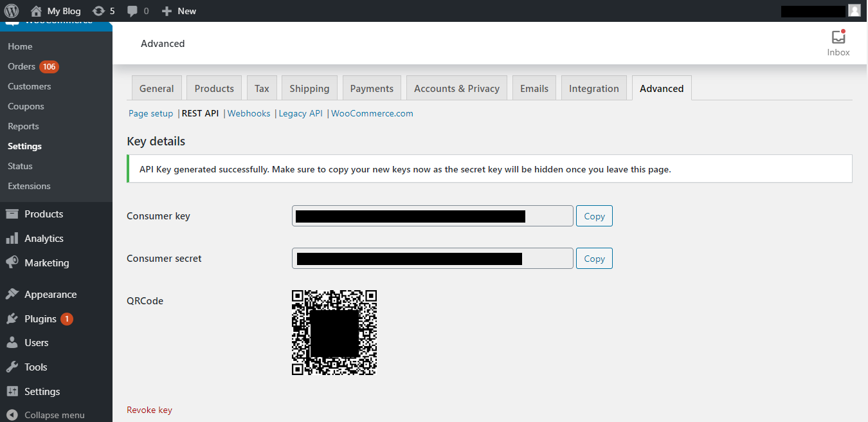Open the WooCommerce Inbox icon
This screenshot has height=422, width=868.
tap(838, 37)
